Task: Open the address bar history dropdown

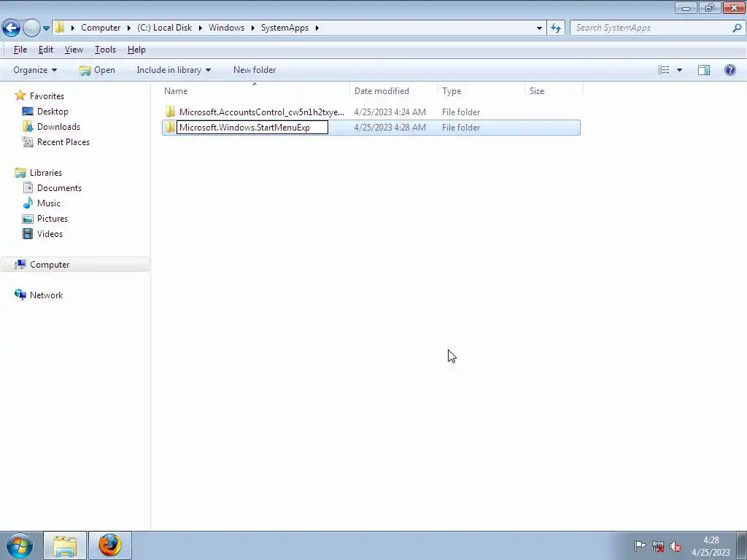Action: (539, 28)
